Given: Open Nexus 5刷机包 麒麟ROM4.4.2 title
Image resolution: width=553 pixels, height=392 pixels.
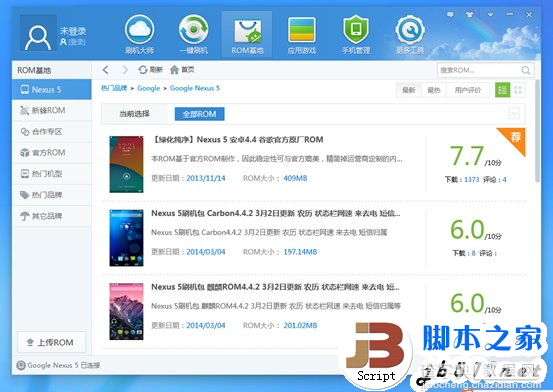Looking at the screenshot, I should point(275,287).
